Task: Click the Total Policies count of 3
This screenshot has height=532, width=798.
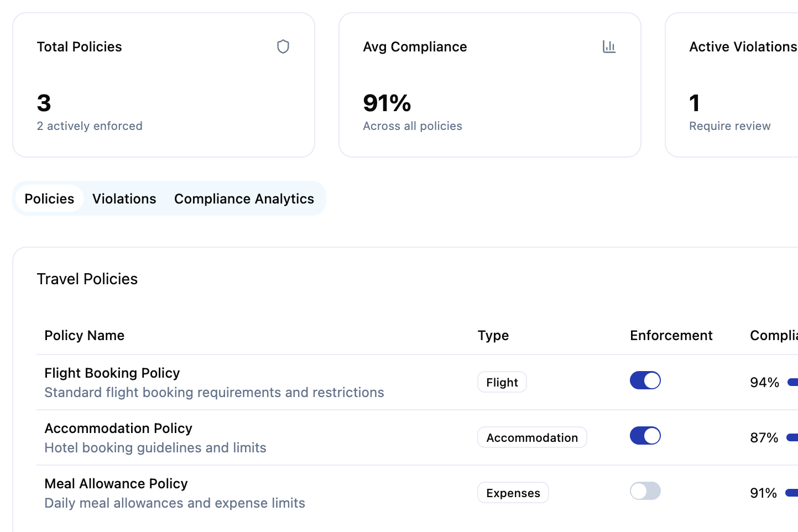Action: point(44,103)
